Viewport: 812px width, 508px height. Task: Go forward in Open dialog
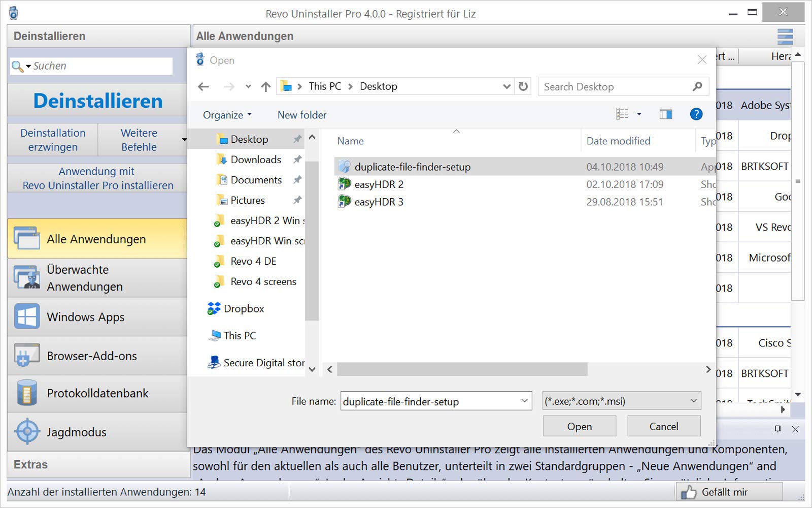tap(229, 87)
